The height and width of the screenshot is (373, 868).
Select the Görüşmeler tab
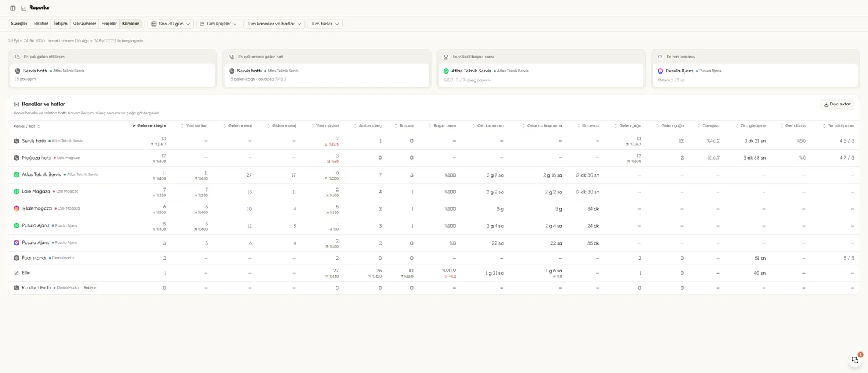(84, 24)
